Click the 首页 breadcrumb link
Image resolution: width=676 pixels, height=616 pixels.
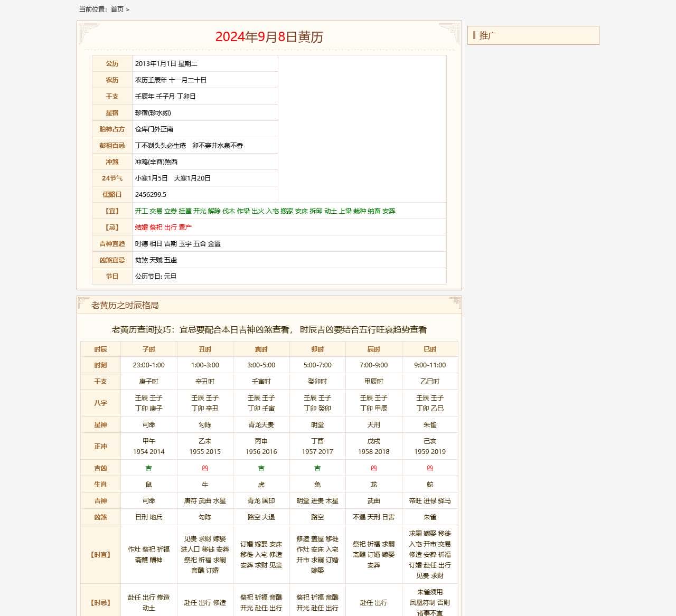tap(117, 10)
